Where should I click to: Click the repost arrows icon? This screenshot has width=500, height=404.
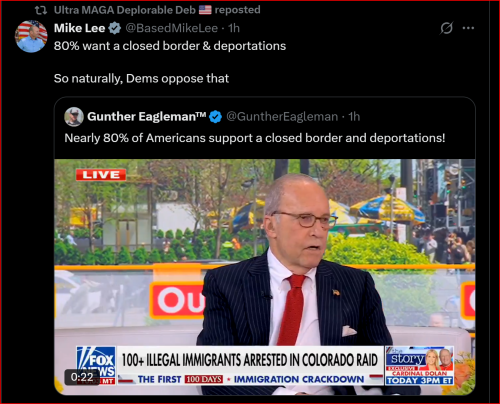point(41,10)
